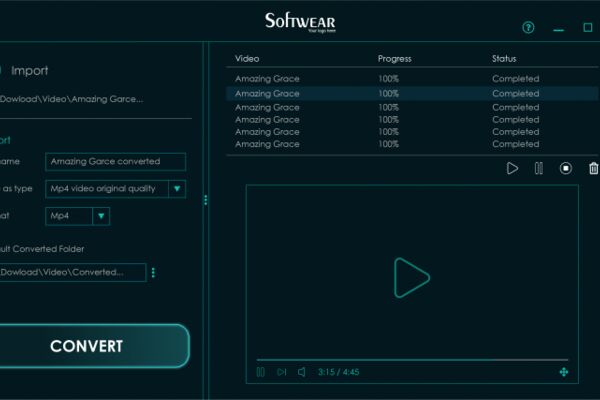Start playback with the large center play button
Image resolution: width=600 pixels, height=400 pixels.
pyautogui.click(x=412, y=278)
